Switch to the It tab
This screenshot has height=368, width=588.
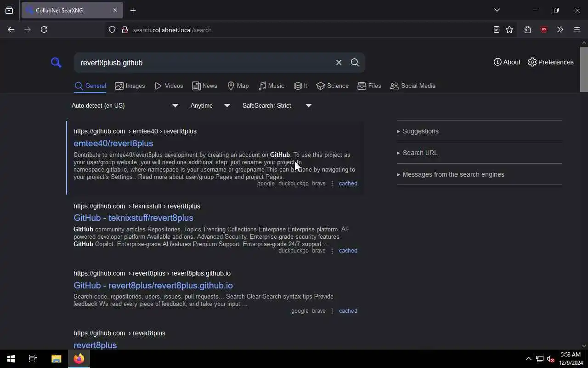click(x=300, y=86)
